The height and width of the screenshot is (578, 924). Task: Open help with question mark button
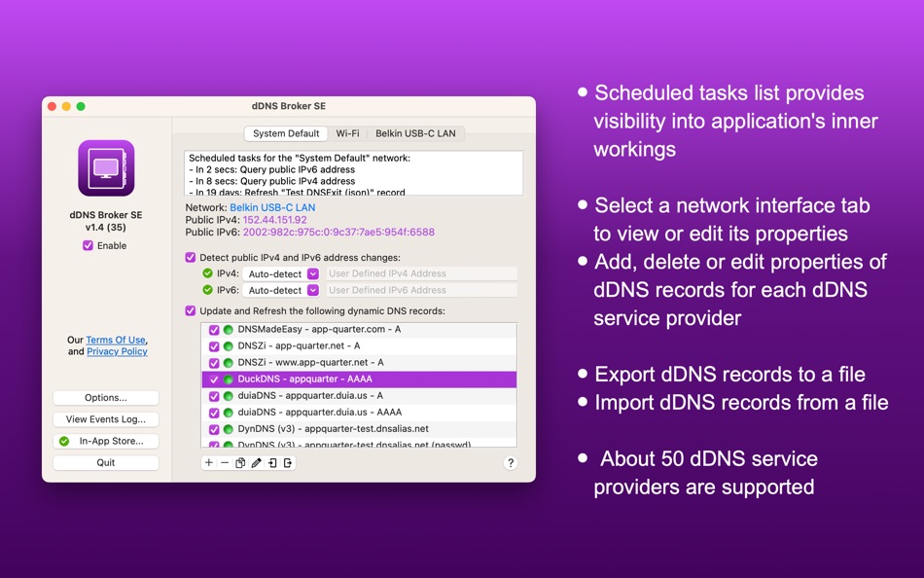(x=511, y=463)
